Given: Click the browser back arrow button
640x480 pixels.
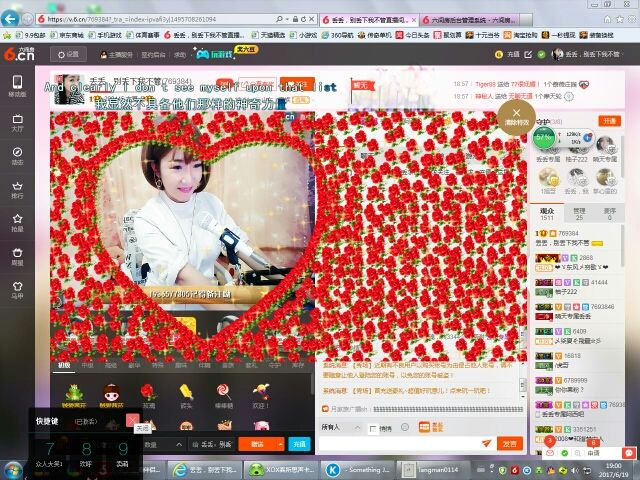Looking at the screenshot, I should point(10,19).
